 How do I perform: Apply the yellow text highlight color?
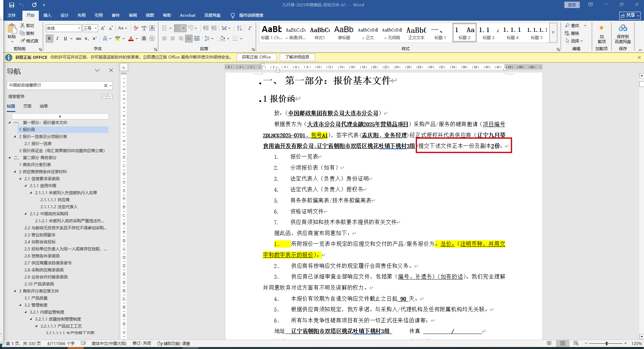(117, 38)
